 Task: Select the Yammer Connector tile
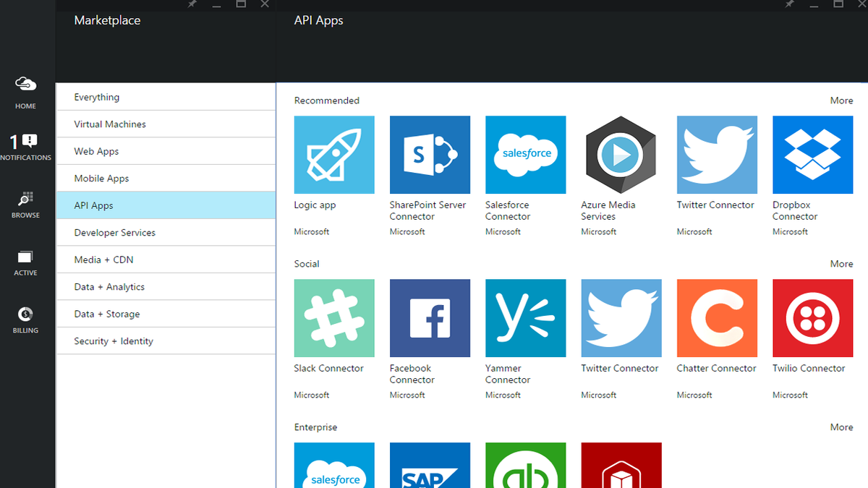pyautogui.click(x=526, y=318)
